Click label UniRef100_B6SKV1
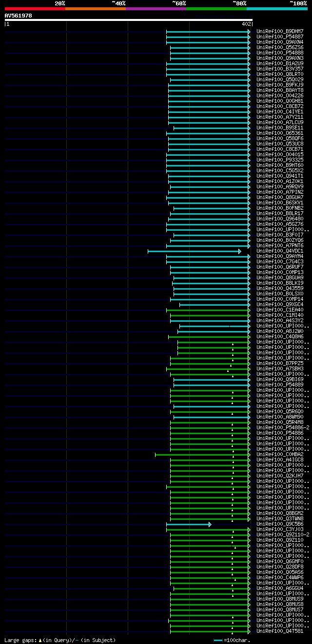Viewport: 312px width, 644px height. click(x=280, y=202)
